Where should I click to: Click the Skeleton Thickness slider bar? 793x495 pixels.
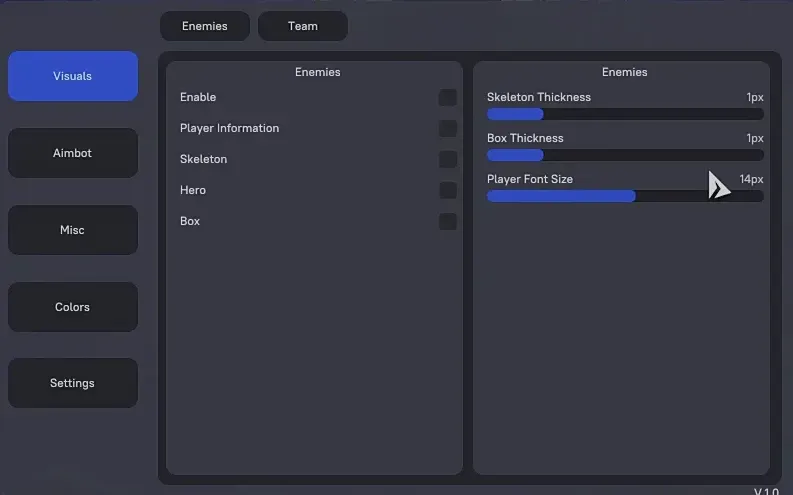(625, 114)
